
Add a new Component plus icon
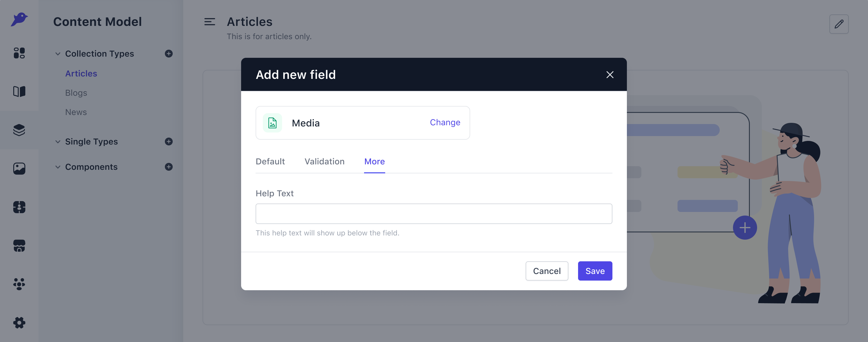click(x=169, y=166)
